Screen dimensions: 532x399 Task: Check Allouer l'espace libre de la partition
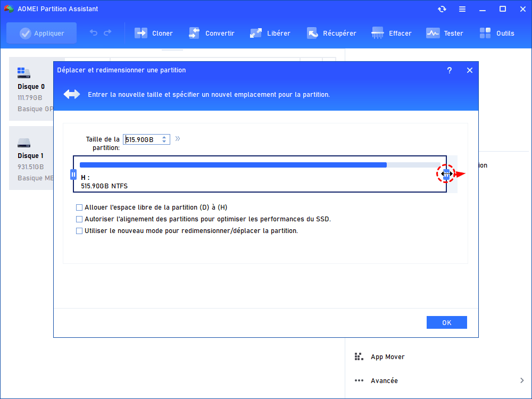click(79, 207)
